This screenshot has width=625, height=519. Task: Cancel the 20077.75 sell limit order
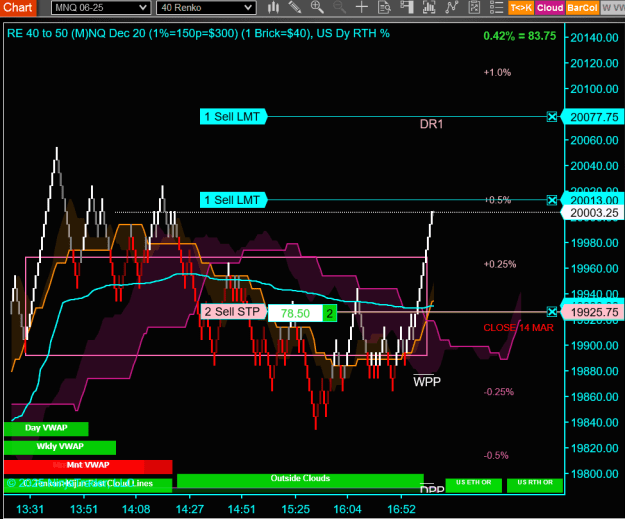[552, 117]
